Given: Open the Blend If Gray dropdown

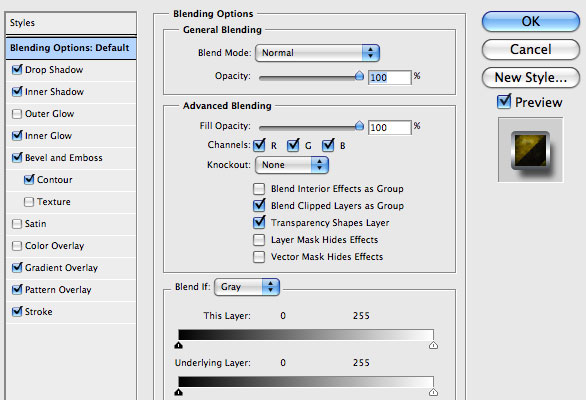Looking at the screenshot, I should pos(247,287).
